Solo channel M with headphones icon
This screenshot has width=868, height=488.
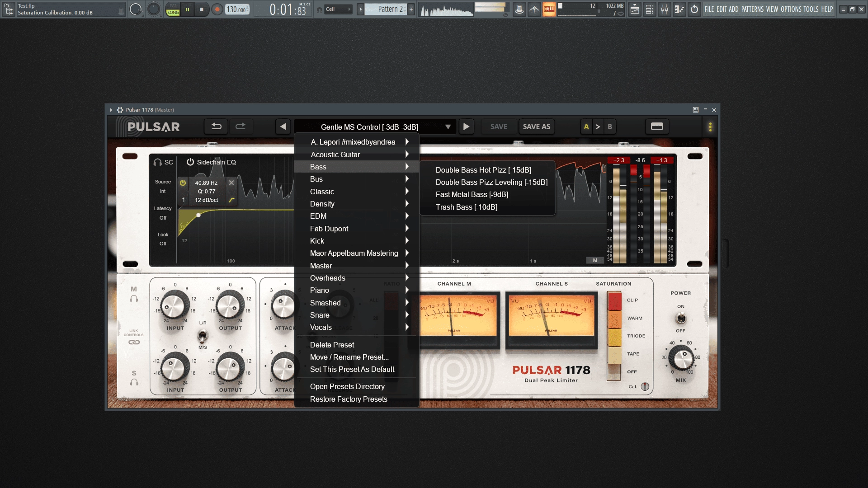[134, 299]
